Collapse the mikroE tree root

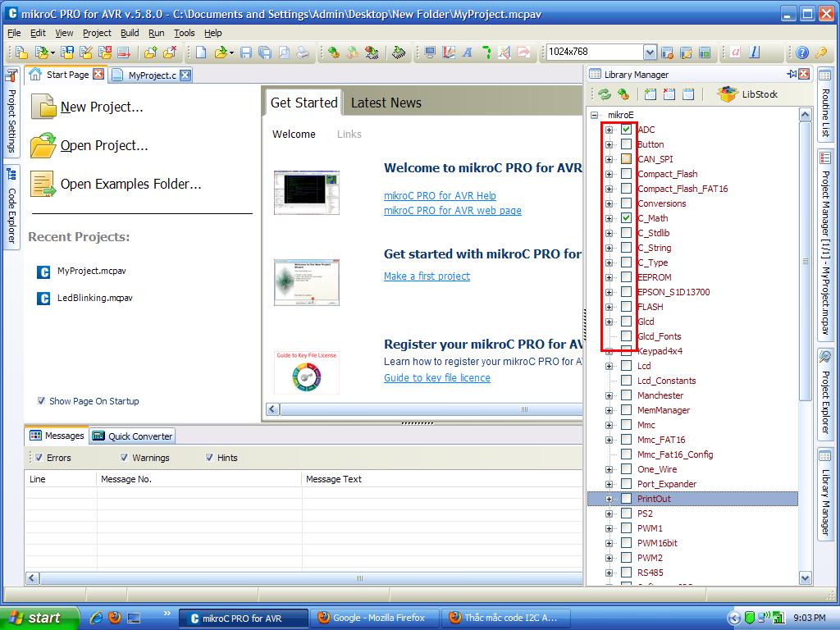[594, 115]
